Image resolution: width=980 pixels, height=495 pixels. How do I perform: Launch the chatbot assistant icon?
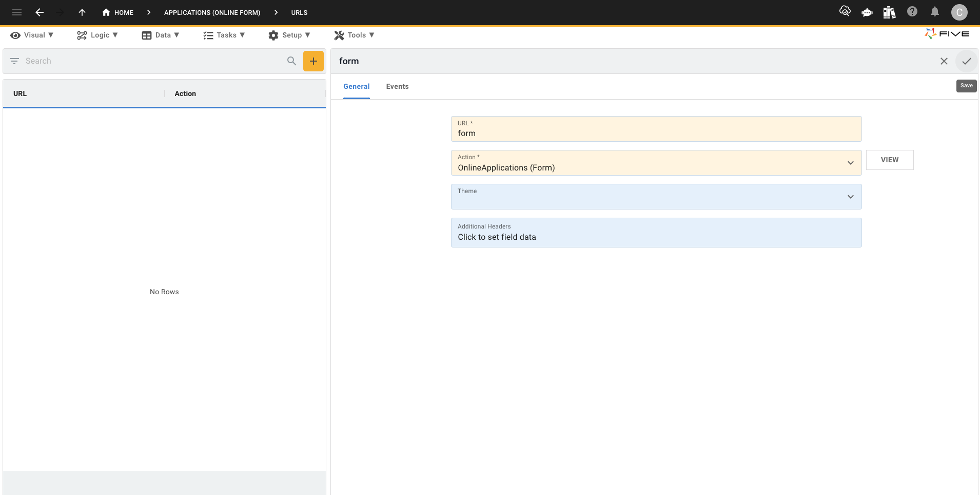point(867,12)
